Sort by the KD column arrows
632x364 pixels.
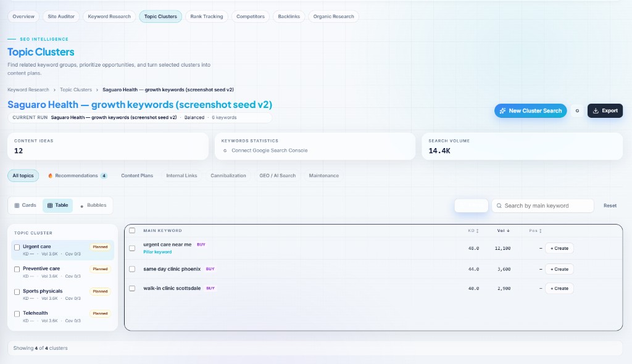point(477,231)
